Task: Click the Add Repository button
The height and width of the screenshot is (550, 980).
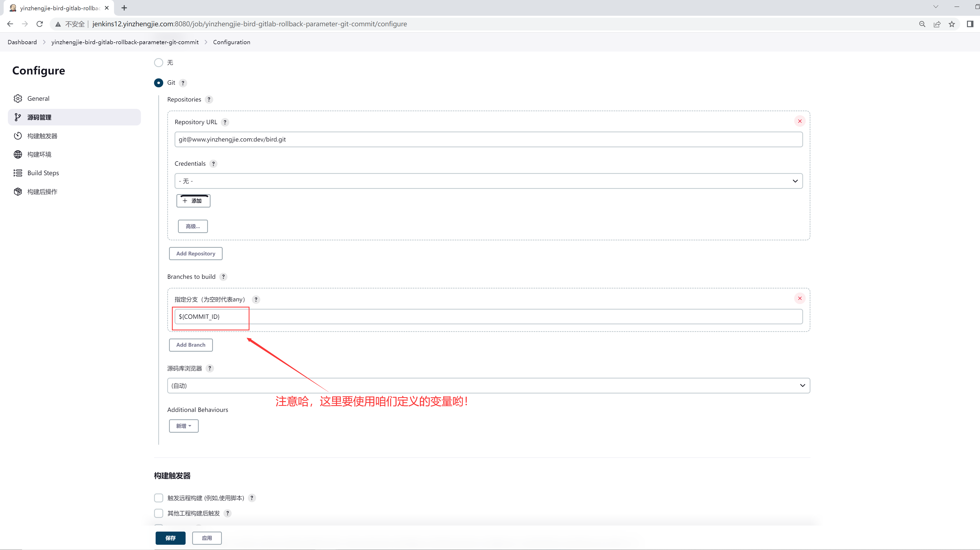Action: point(196,254)
